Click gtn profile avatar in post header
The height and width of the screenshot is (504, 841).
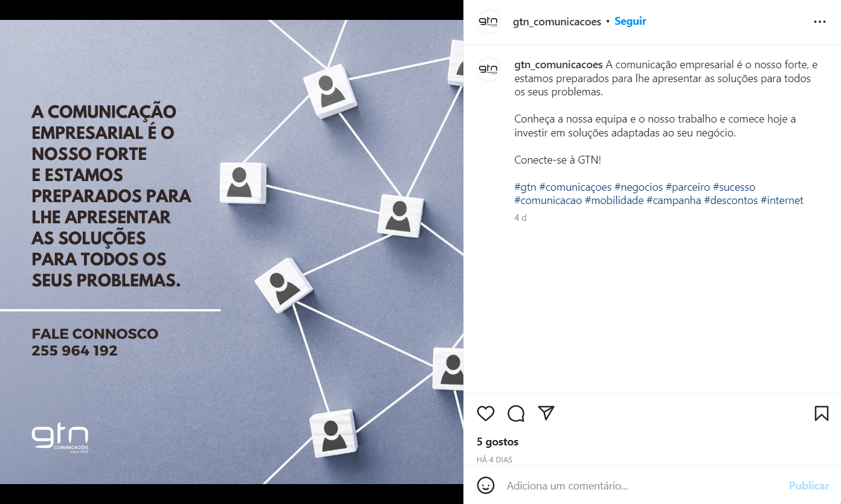point(489,22)
